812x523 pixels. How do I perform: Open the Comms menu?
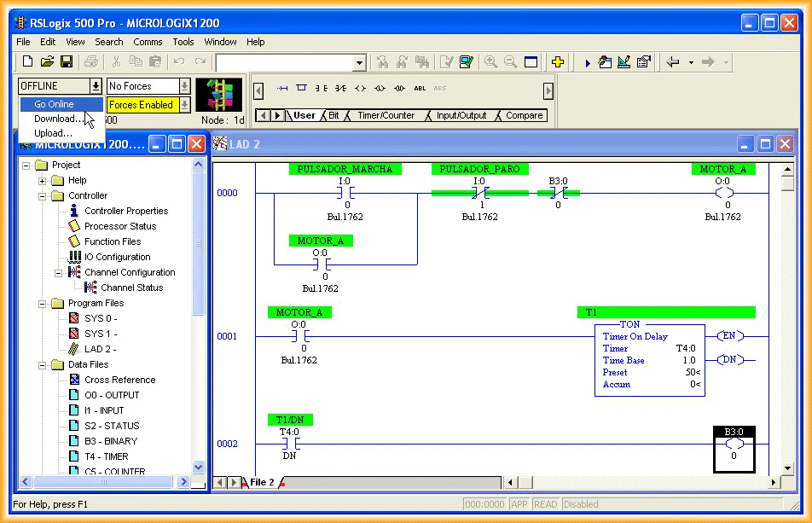click(x=148, y=42)
